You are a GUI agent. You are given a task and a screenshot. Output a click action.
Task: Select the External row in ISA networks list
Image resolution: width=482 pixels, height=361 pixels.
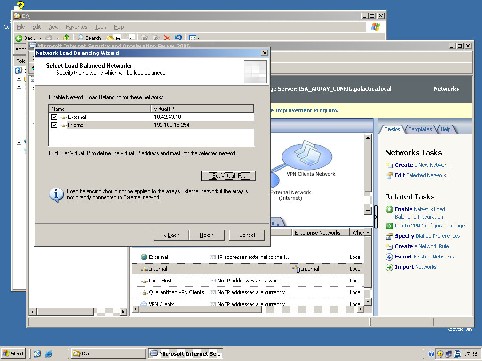(x=248, y=257)
